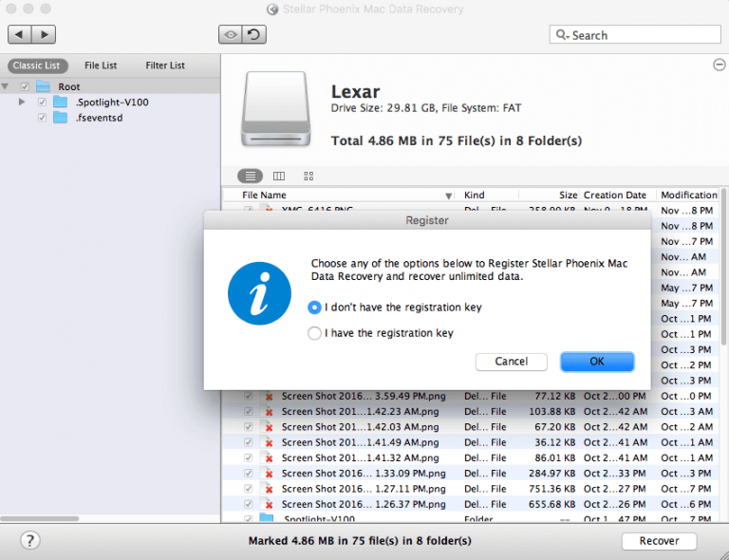Sort by the Kind column header
Screen dimensions: 729x560
[475, 196]
